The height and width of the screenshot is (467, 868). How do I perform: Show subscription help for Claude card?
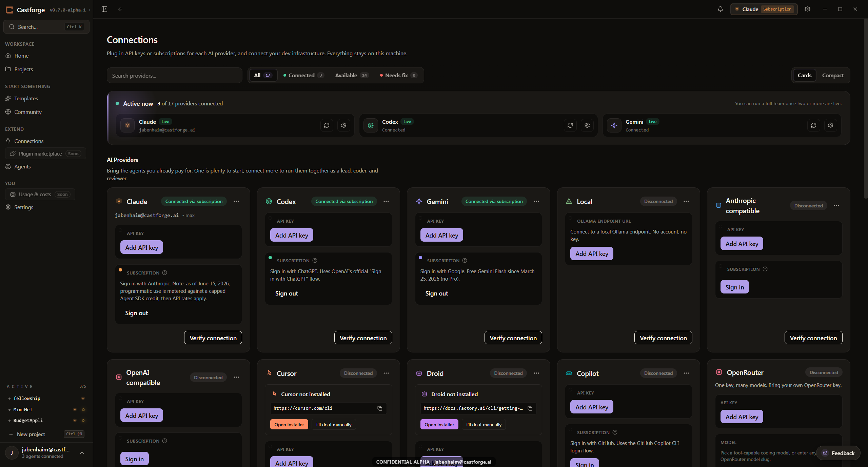(165, 273)
